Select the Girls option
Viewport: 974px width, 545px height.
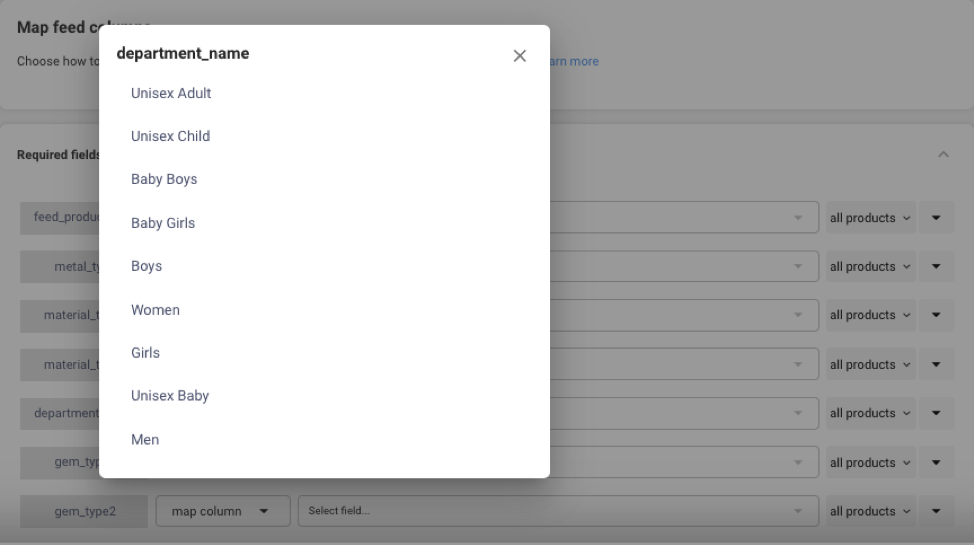[x=145, y=353]
